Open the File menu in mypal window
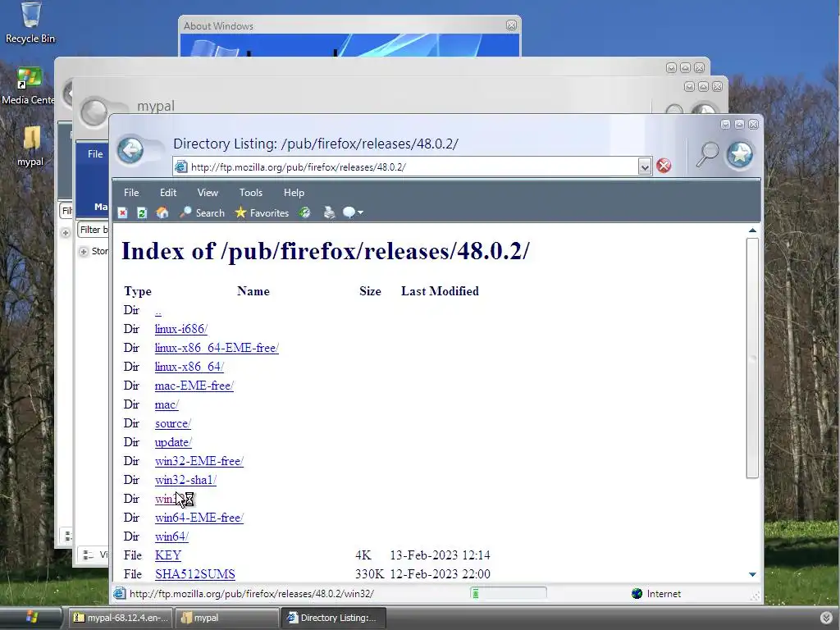 pyautogui.click(x=95, y=153)
